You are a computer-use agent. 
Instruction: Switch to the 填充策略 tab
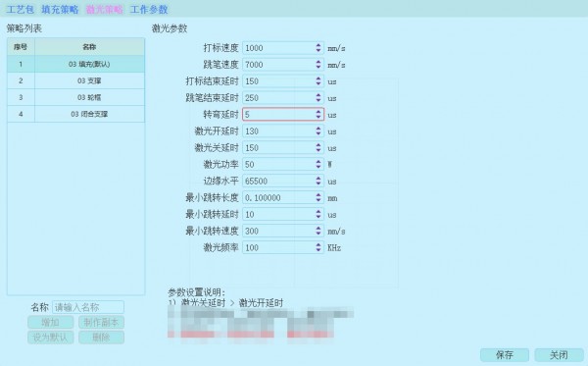coord(60,9)
